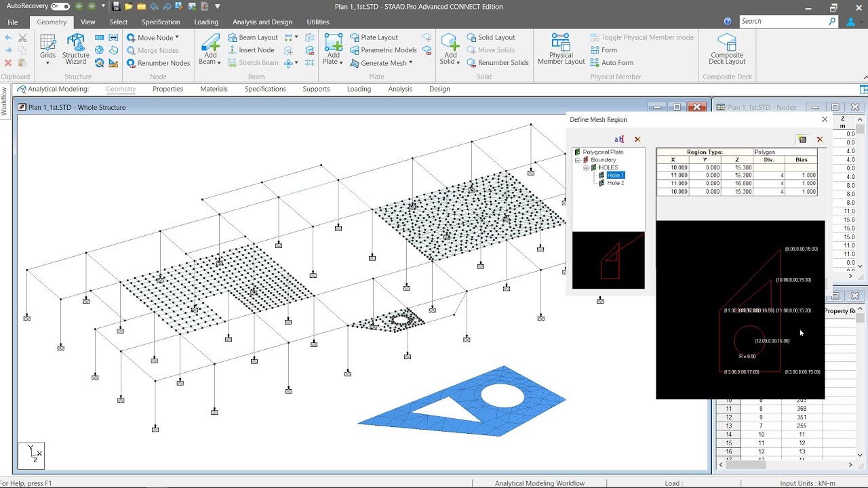Viewport: 868px width, 488px height.
Task: Switch to the View ribbon tab
Action: (88, 22)
